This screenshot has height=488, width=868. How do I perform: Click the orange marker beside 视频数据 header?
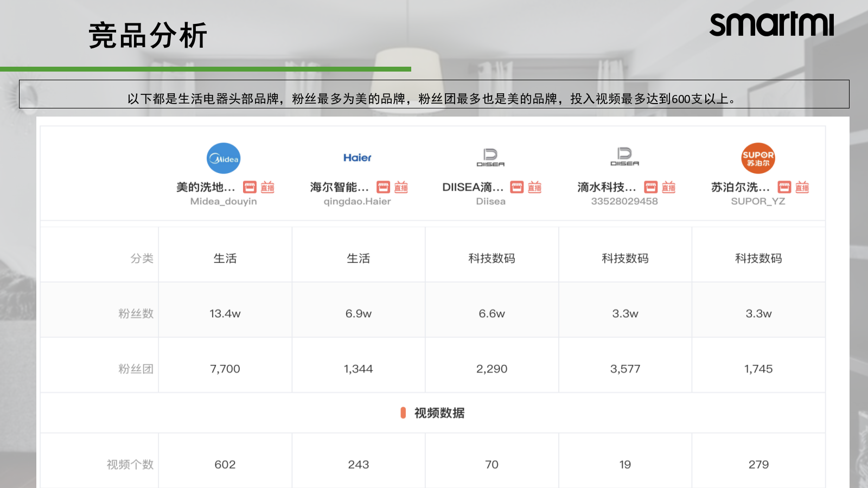403,413
